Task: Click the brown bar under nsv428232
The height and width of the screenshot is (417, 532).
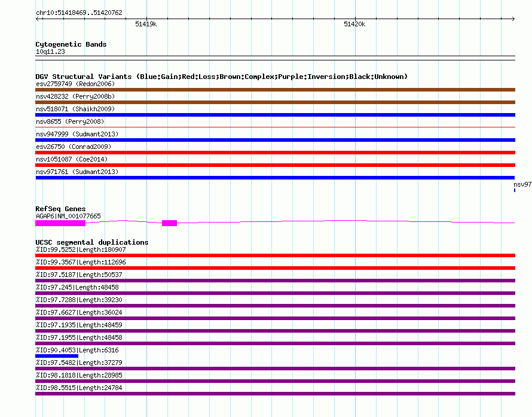Action: 275,102
